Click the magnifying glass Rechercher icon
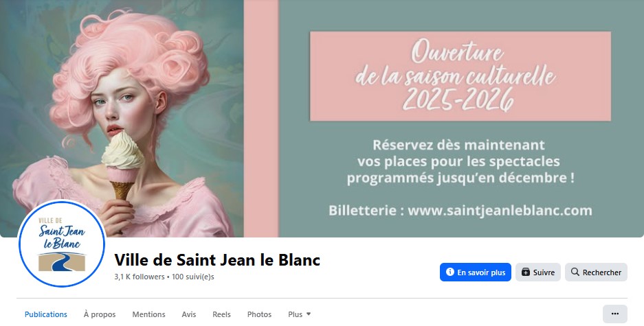This screenshot has width=644, height=326. [575, 272]
